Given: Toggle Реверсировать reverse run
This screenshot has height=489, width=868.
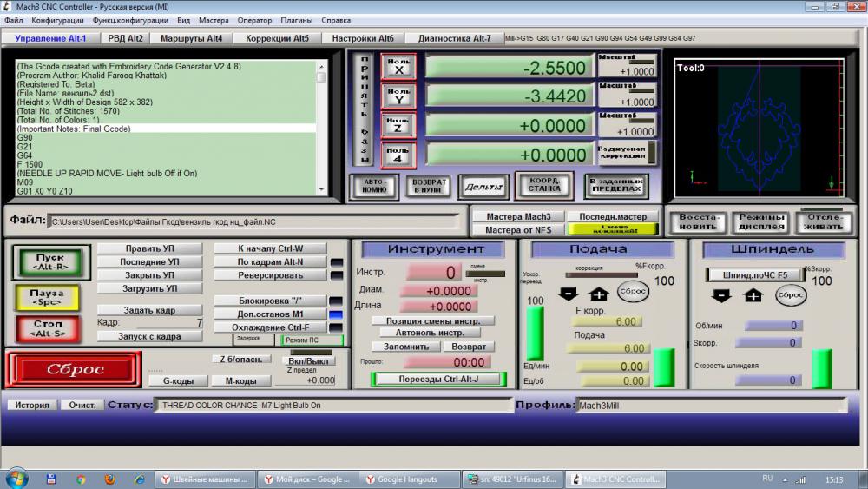Looking at the screenshot, I should [x=270, y=275].
